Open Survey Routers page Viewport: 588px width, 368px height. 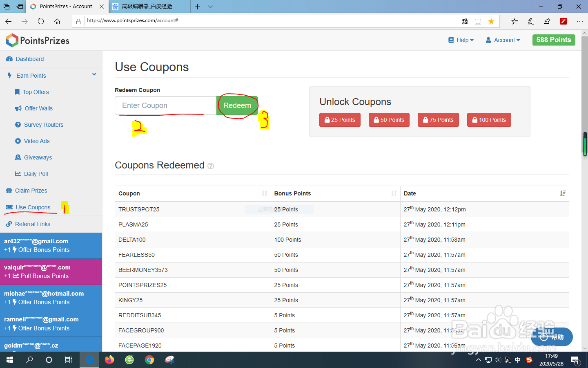[x=39, y=125]
